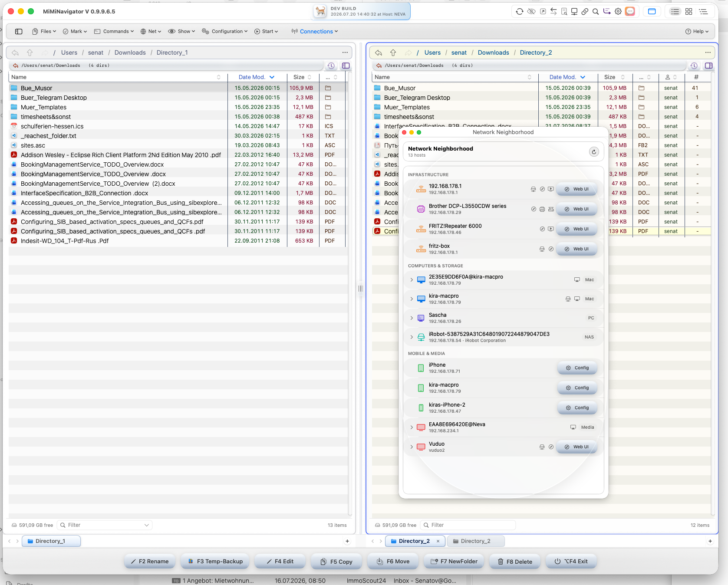Open the Net menu
The height and width of the screenshot is (585, 728).
point(151,31)
